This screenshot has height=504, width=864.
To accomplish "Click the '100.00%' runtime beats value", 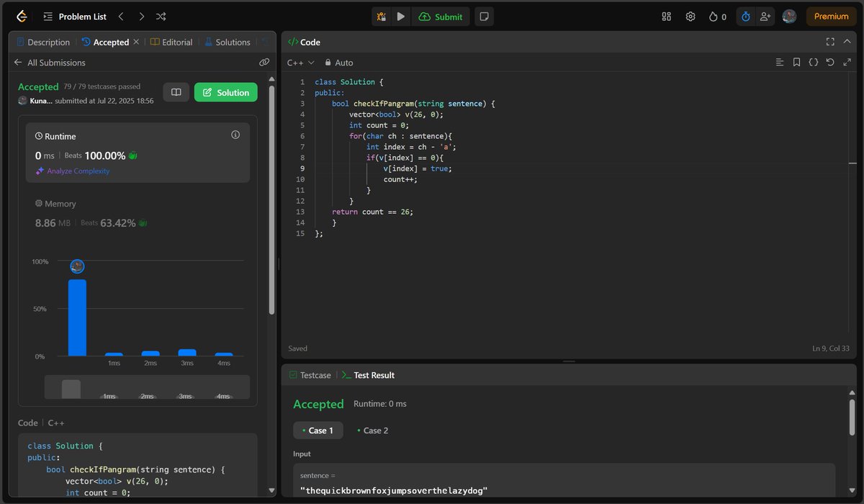I will click(x=105, y=156).
